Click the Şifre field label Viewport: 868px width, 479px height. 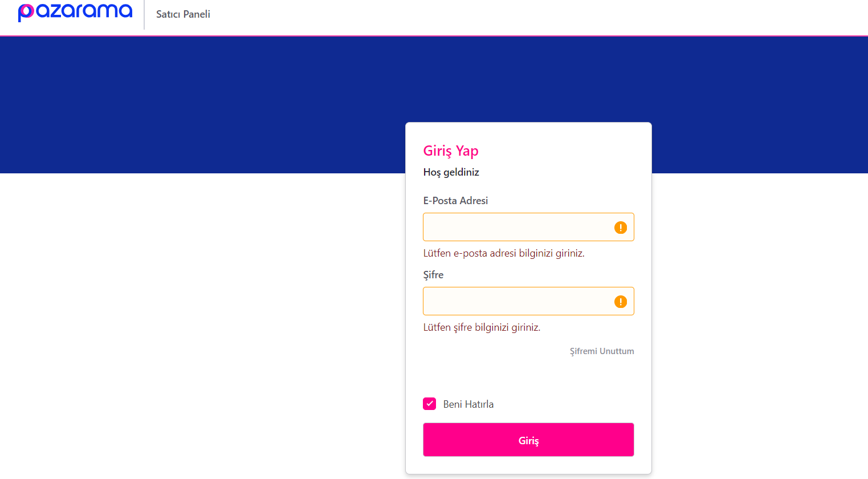click(433, 275)
